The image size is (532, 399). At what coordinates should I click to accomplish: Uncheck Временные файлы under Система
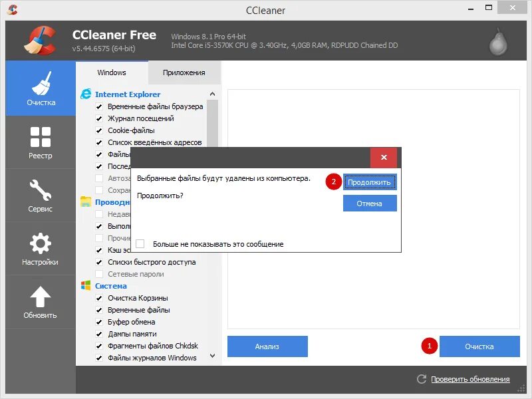tap(99, 310)
